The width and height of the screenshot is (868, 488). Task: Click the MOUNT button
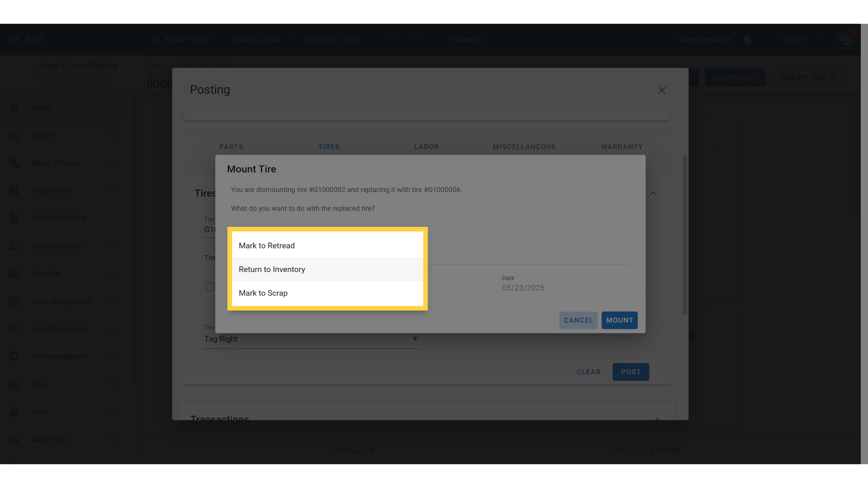click(619, 320)
